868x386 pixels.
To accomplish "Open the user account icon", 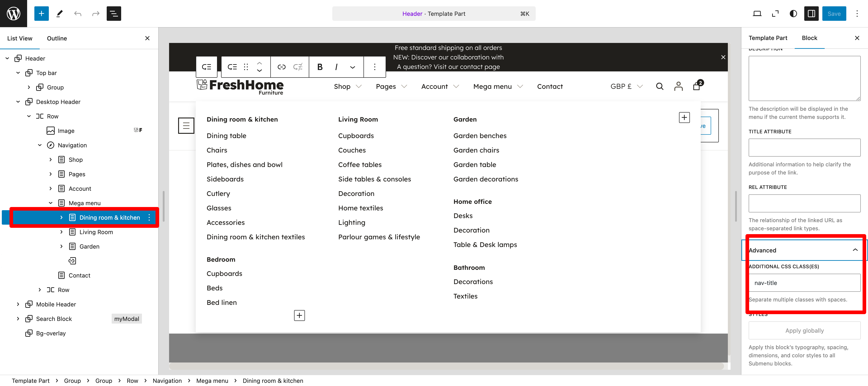I will 678,87.
